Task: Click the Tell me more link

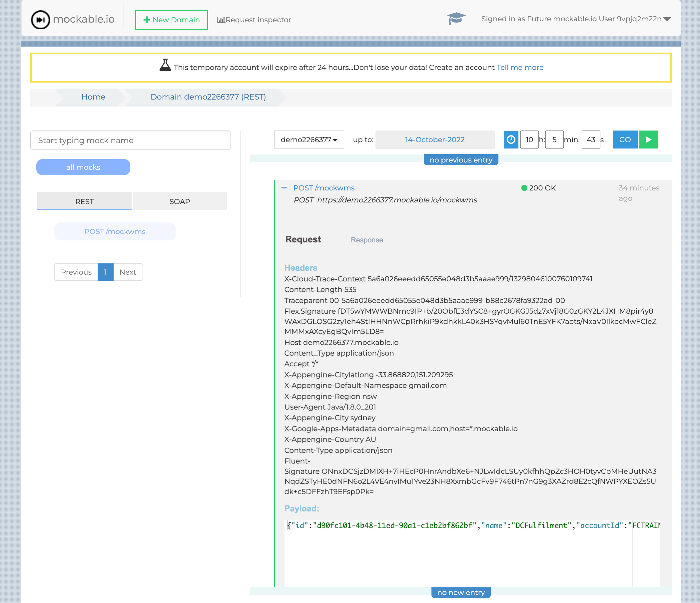Action: pos(520,67)
